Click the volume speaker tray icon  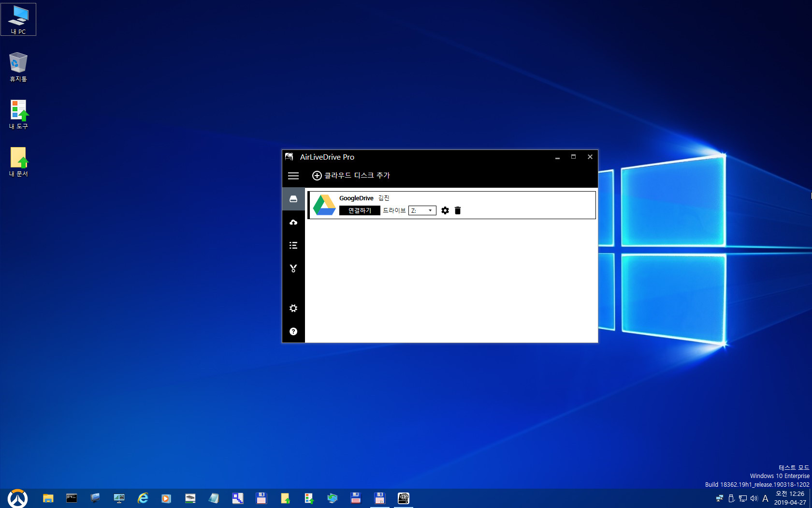tap(754, 498)
